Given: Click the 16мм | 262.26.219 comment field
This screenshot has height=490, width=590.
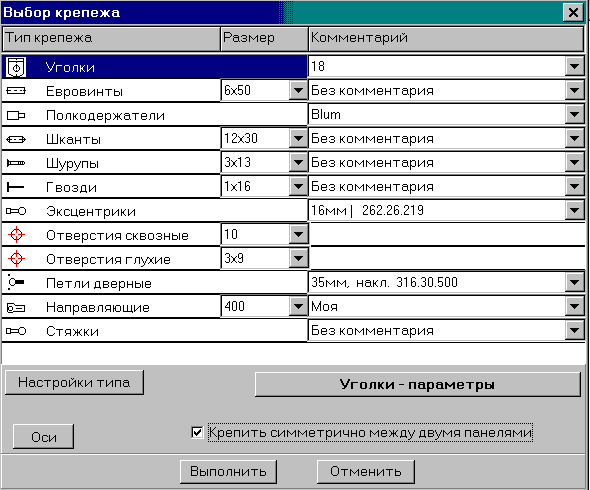Looking at the screenshot, I should tap(437, 210).
